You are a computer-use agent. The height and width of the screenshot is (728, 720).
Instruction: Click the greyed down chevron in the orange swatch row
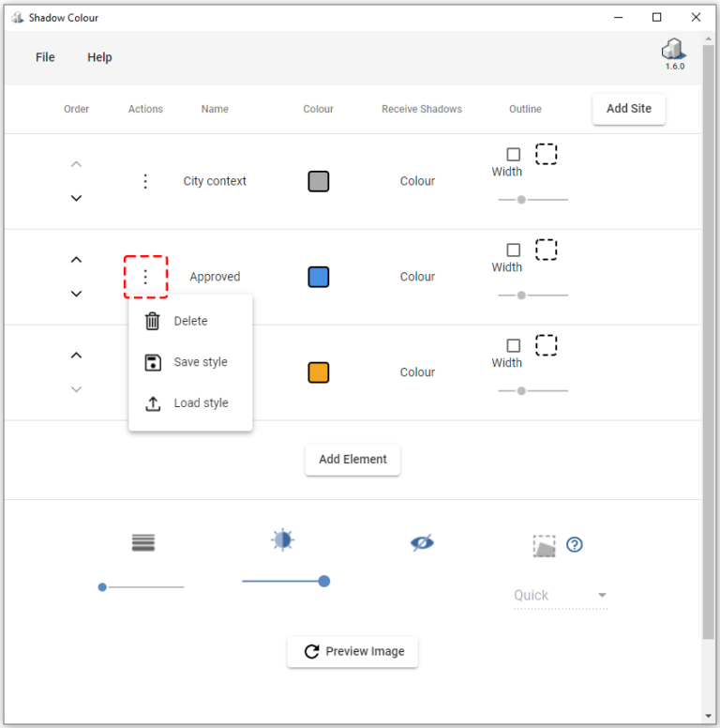tap(76, 389)
